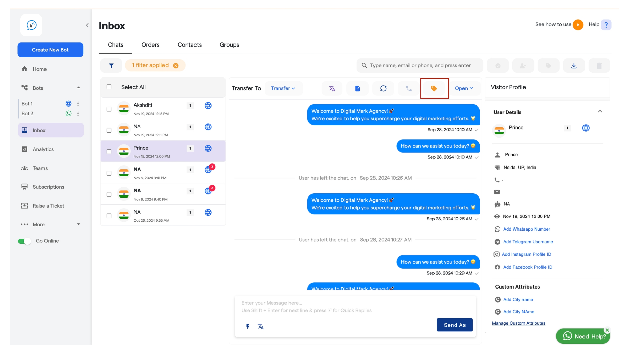Click the refresh chat icon
This screenshot has width=629, height=364.
[x=383, y=88]
